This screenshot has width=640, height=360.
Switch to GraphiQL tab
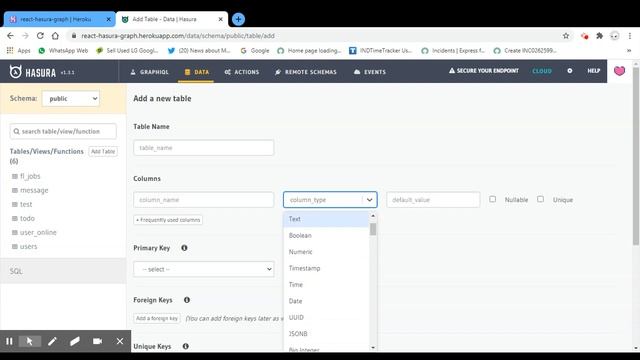[149, 72]
